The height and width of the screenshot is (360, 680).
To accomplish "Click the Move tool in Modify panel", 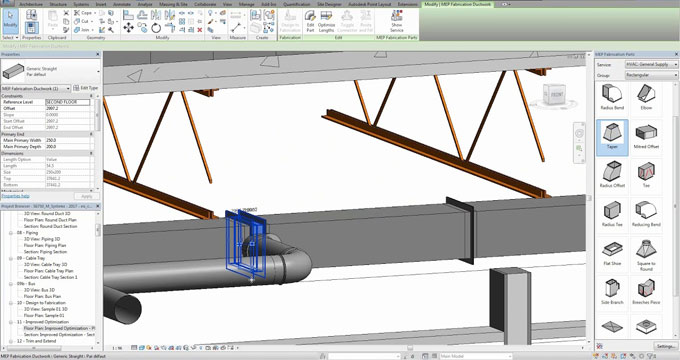I will (128, 28).
